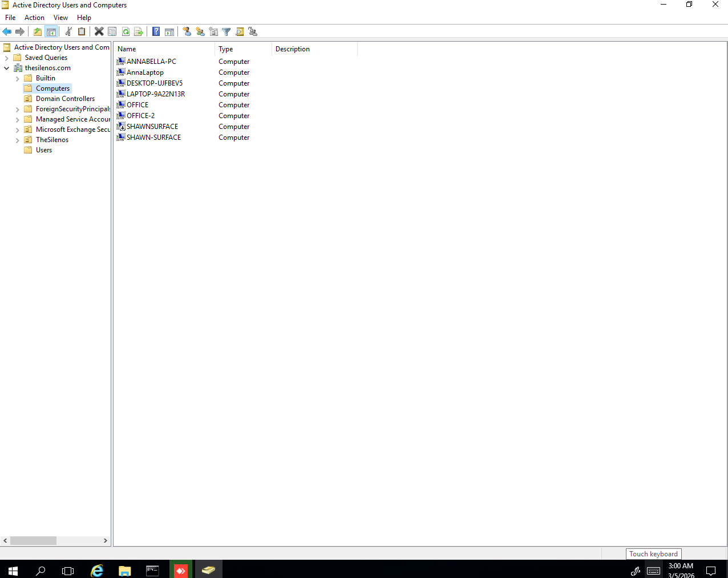The height and width of the screenshot is (578, 728).
Task: Create a new group with toolbar icon
Action: point(200,31)
